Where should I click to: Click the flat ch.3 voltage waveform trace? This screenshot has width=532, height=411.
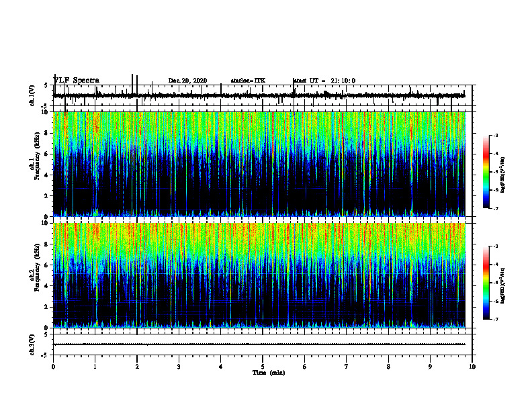click(259, 345)
